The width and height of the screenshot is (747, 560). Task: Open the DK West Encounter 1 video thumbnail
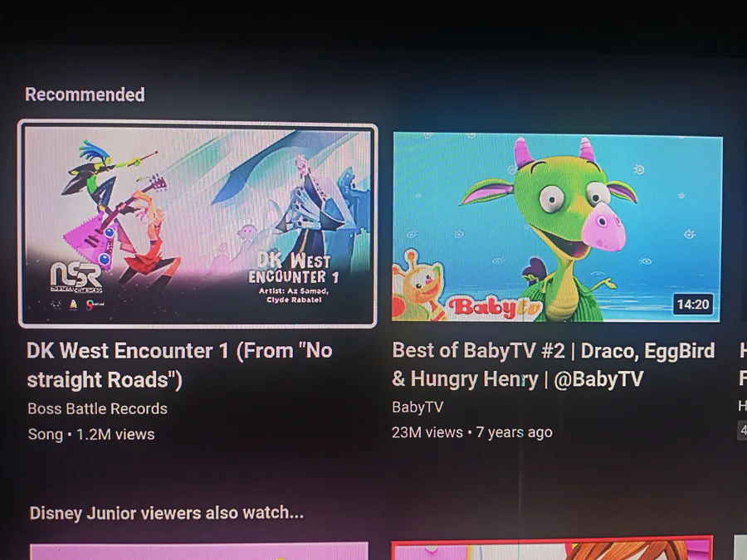[x=198, y=224]
